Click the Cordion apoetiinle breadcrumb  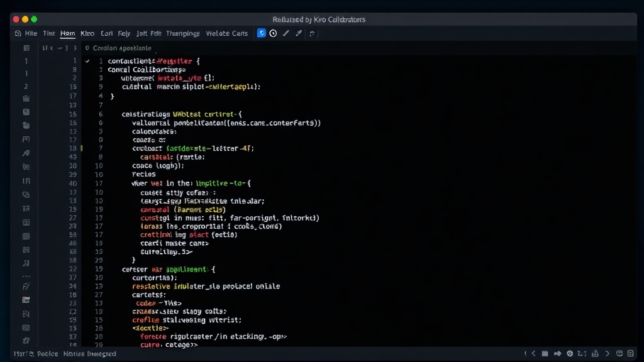pyautogui.click(x=122, y=48)
